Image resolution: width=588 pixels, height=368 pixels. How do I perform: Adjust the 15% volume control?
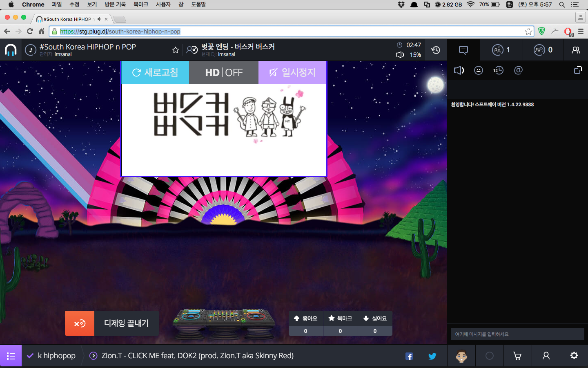408,54
